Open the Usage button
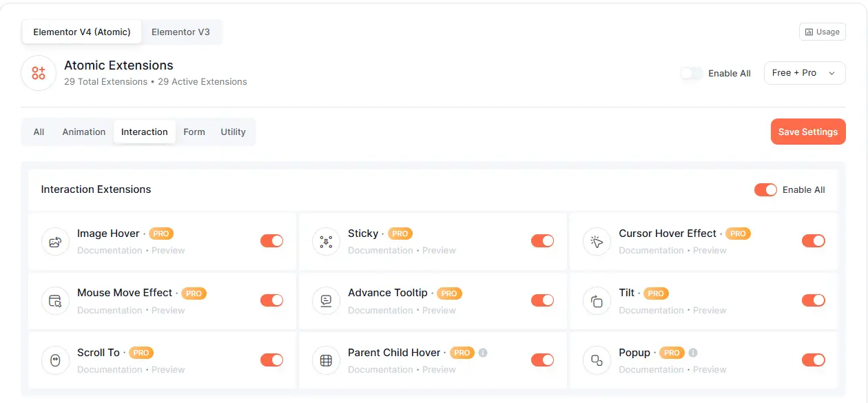This screenshot has height=403, width=868. (823, 32)
